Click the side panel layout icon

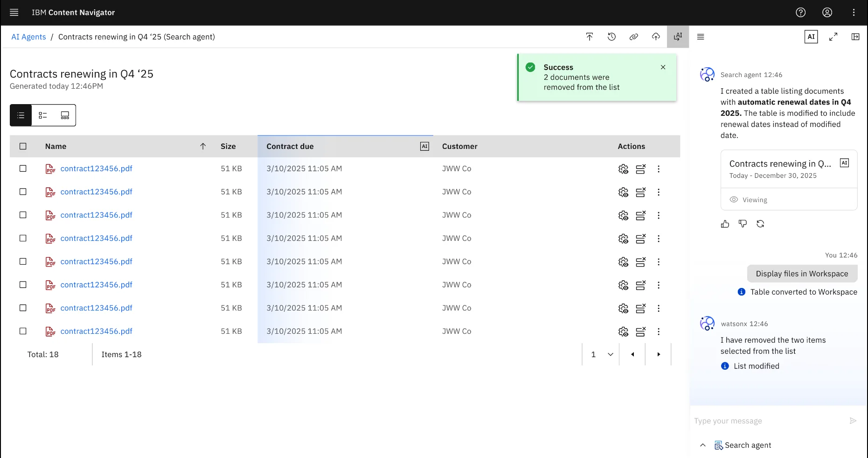(855, 37)
